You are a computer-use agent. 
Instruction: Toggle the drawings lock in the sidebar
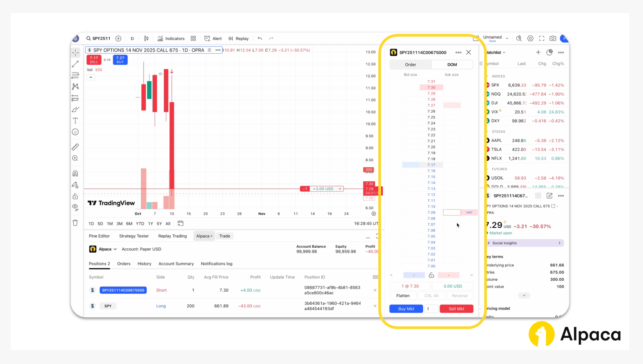click(x=75, y=196)
